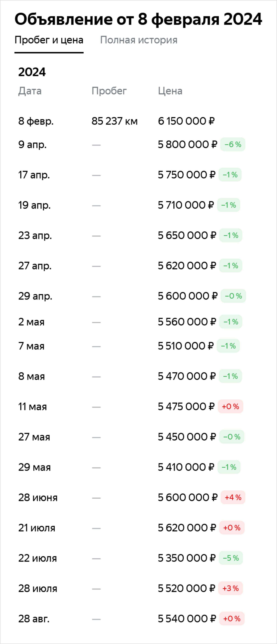This screenshot has height=644, width=277.
Task: Click the +4 % red badge on 28 июня
Action: coord(233,497)
